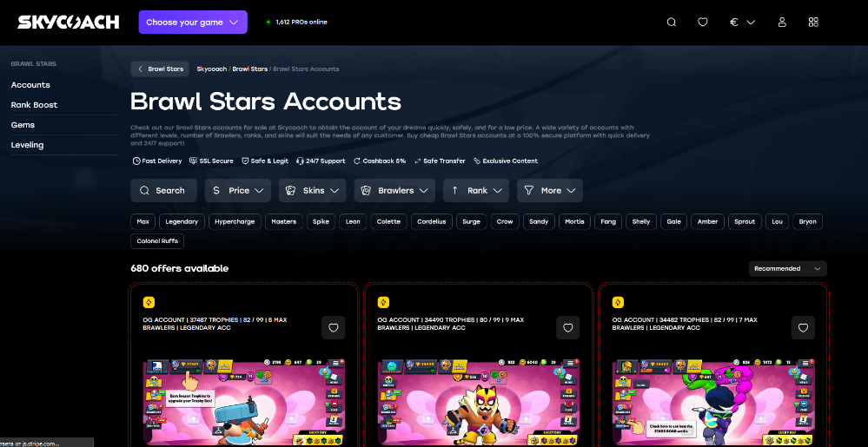Open Rank Boost in the sidebar
The width and height of the screenshot is (868, 447).
tap(35, 104)
